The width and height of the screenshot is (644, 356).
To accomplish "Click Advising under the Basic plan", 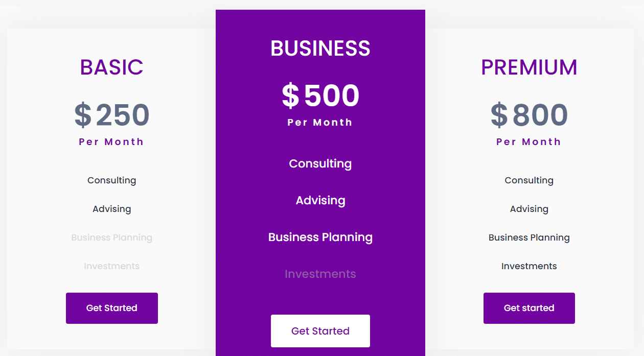I will tap(111, 209).
